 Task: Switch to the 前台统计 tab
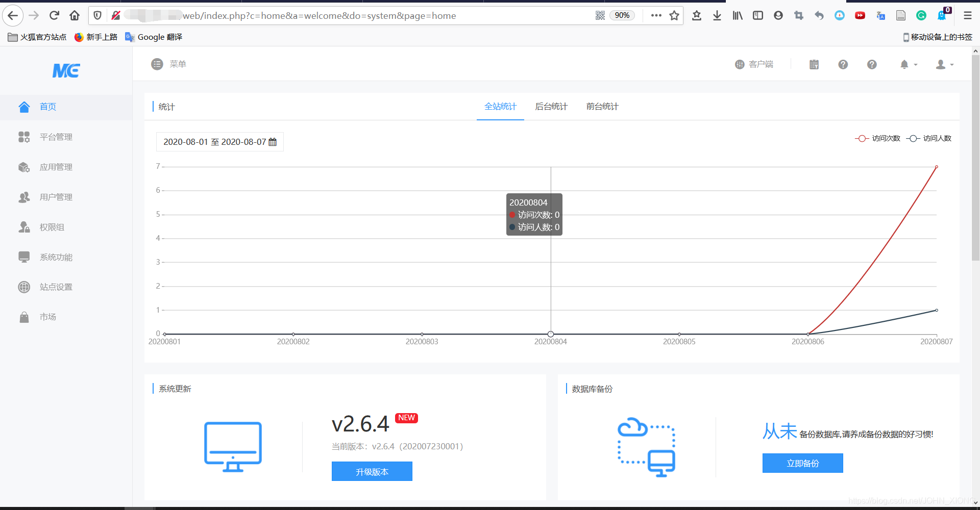point(602,107)
